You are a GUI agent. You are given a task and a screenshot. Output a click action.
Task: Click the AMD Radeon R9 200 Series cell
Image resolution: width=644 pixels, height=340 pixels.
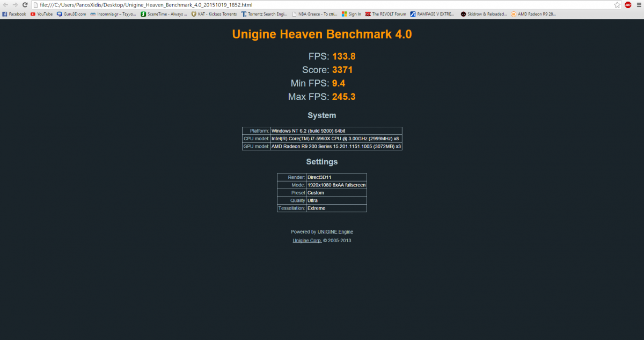click(x=336, y=146)
